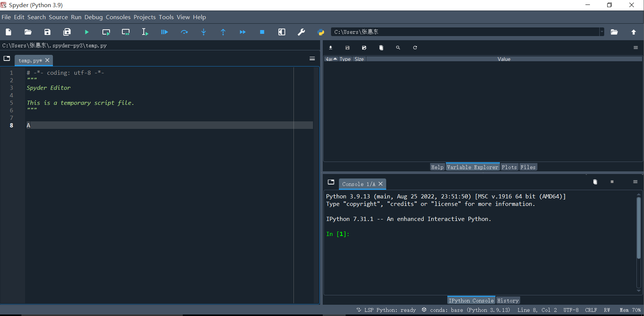Open the Files tab

528,167
